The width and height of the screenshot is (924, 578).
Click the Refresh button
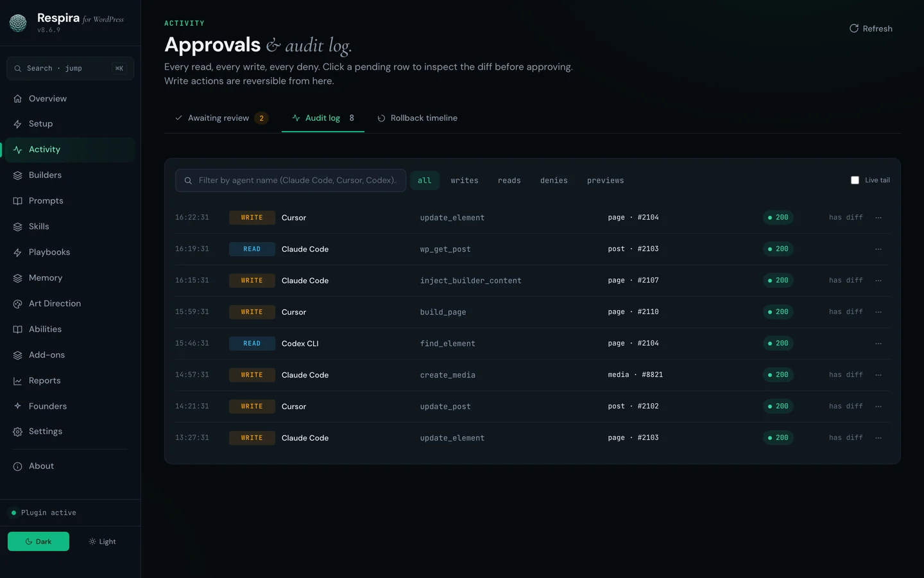coord(871,28)
